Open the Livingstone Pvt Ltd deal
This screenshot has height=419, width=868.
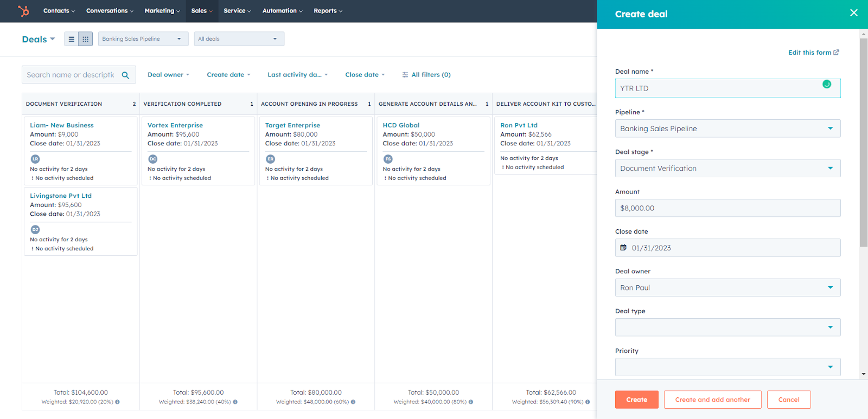(x=61, y=196)
